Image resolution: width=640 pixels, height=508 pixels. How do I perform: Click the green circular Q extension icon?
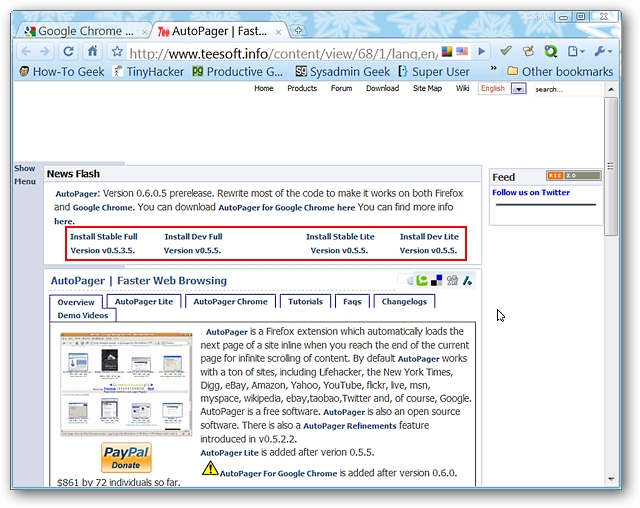click(551, 51)
